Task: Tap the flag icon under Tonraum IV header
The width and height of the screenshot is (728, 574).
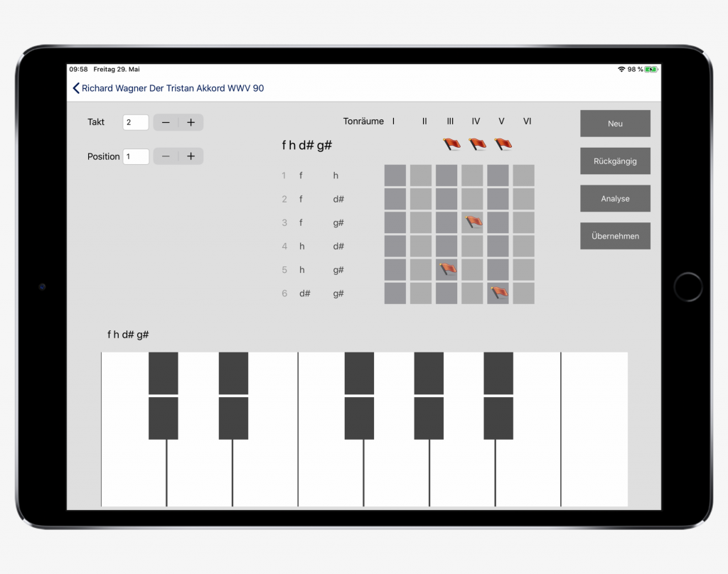Action: click(477, 144)
